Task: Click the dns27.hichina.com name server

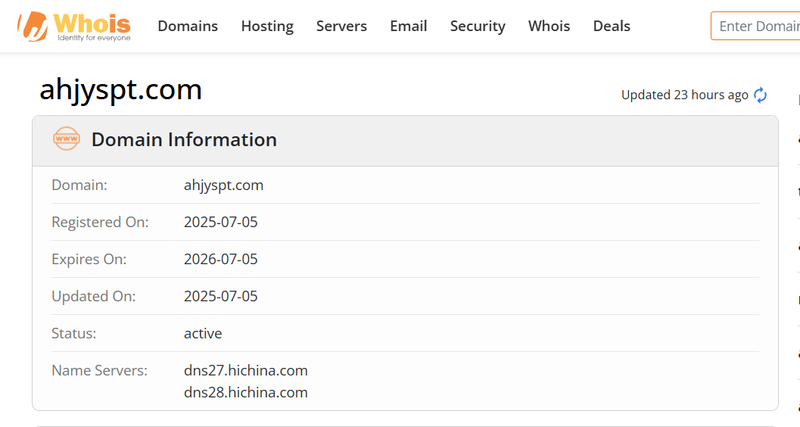Action: [246, 370]
